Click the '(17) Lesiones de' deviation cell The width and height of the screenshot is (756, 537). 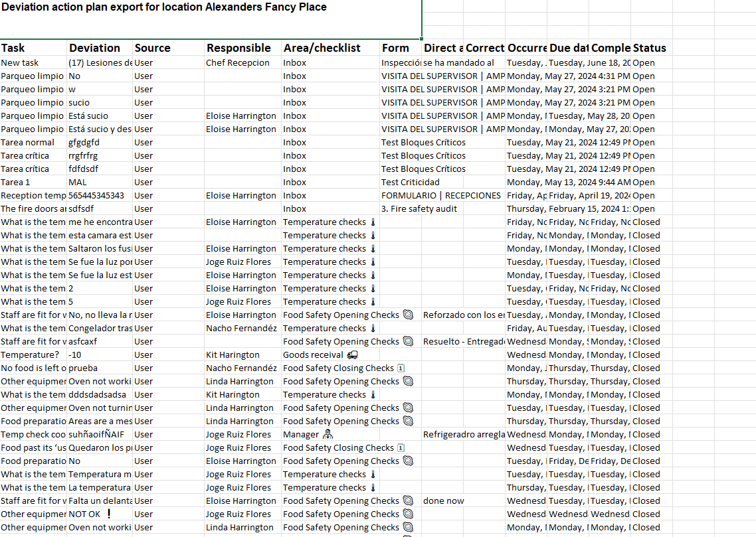(x=100, y=62)
